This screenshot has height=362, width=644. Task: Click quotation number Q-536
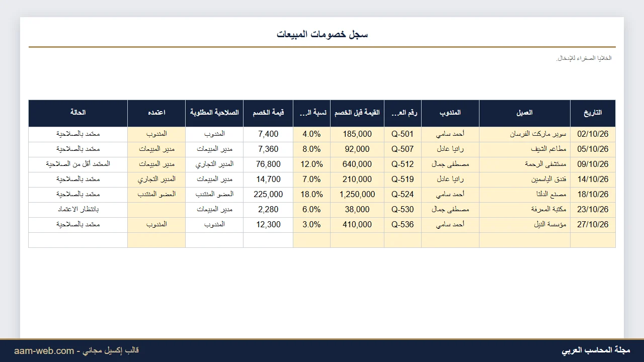point(403,225)
